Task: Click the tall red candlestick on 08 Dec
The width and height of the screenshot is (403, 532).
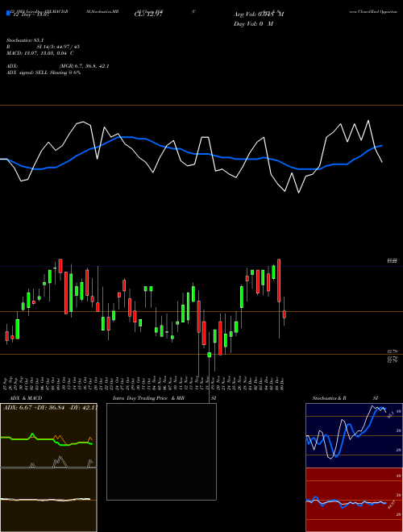Action: (279, 281)
